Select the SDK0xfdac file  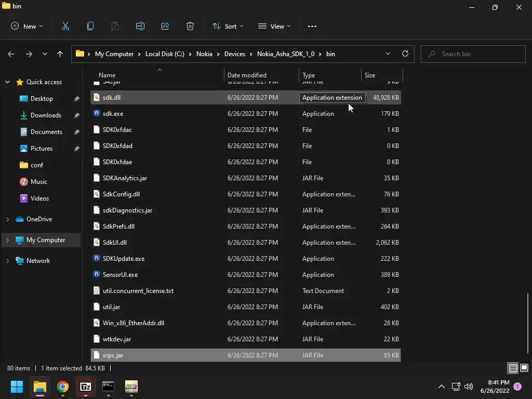[246, 129]
